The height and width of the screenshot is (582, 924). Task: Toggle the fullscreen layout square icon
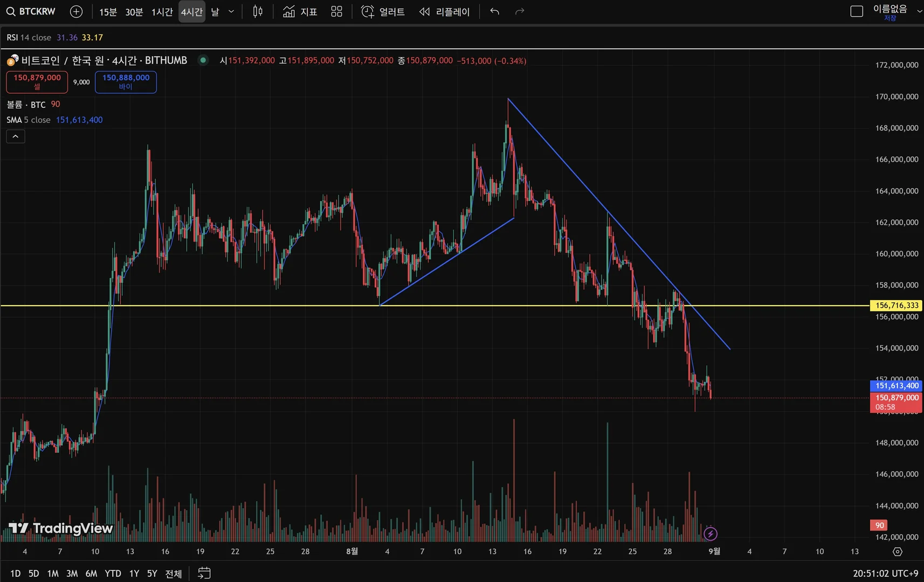tap(856, 11)
